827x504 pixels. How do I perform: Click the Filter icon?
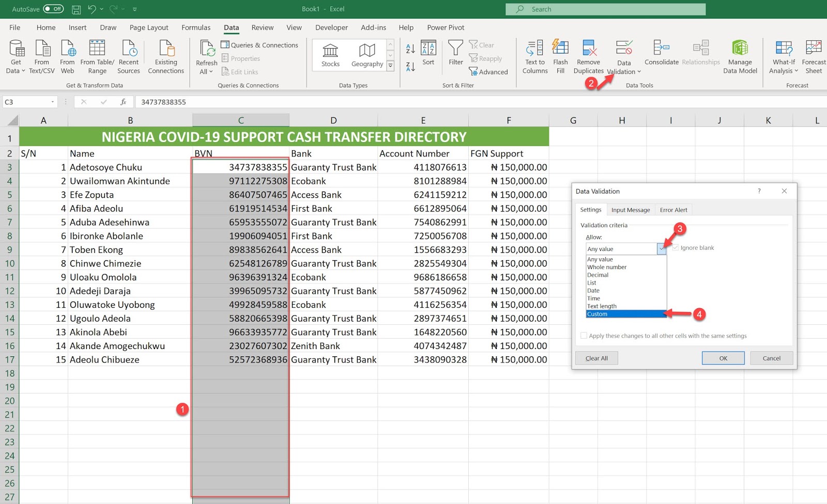455,54
